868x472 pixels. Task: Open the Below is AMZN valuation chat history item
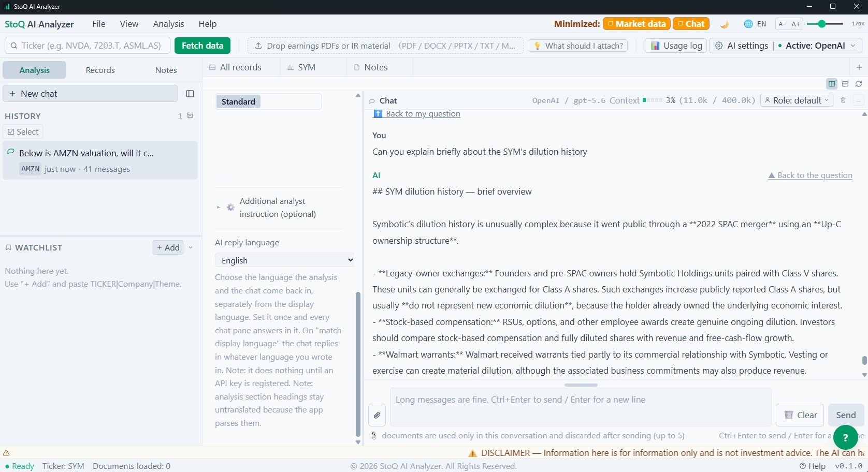[100, 160]
